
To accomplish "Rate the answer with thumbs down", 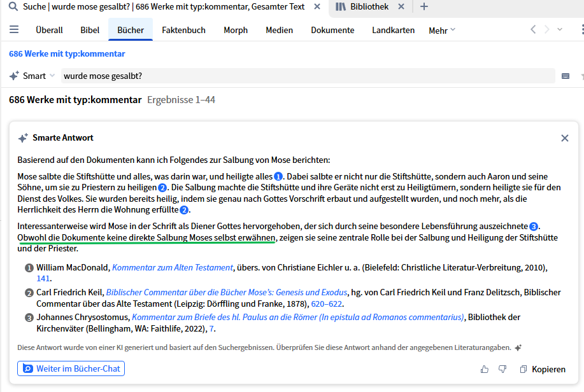I will pyautogui.click(x=502, y=368).
